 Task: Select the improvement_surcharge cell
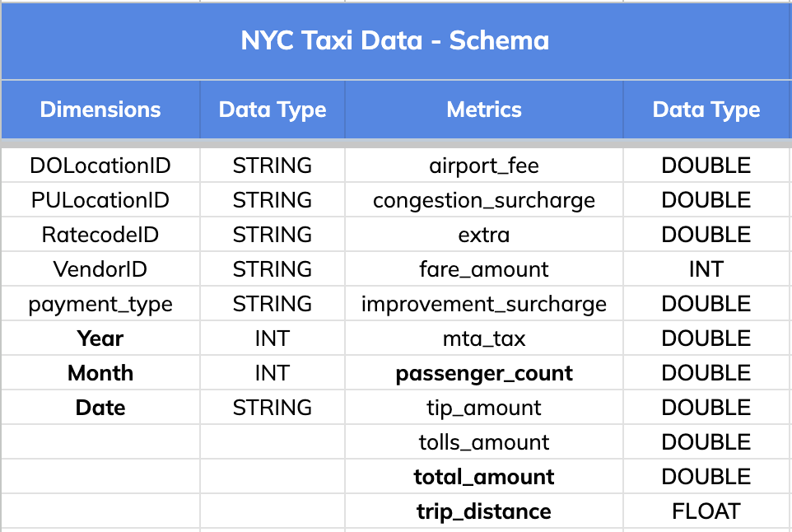(484, 304)
